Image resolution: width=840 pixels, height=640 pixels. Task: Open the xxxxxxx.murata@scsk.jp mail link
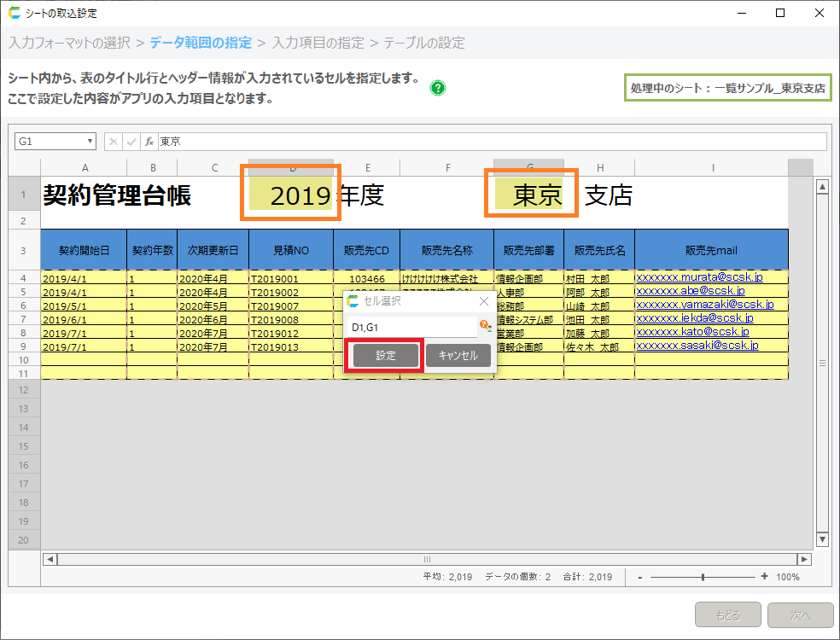(x=699, y=277)
